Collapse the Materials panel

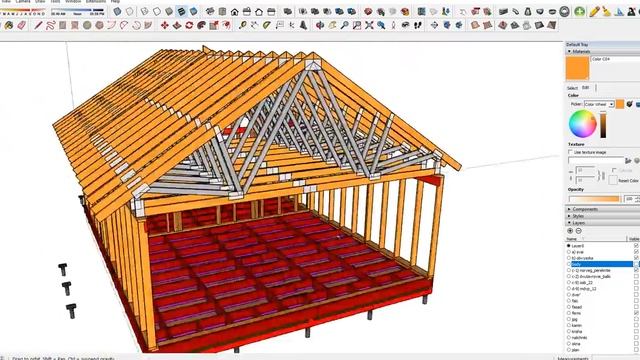coord(569,51)
